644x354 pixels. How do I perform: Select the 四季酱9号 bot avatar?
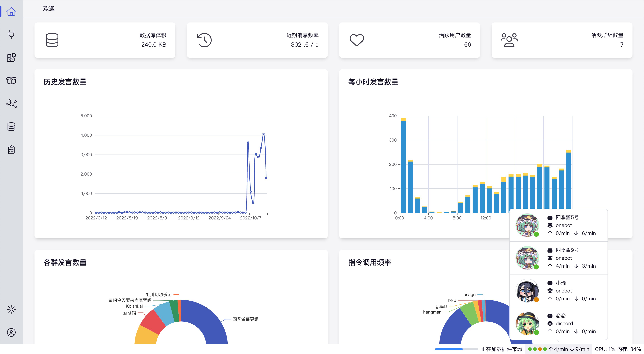click(x=528, y=258)
